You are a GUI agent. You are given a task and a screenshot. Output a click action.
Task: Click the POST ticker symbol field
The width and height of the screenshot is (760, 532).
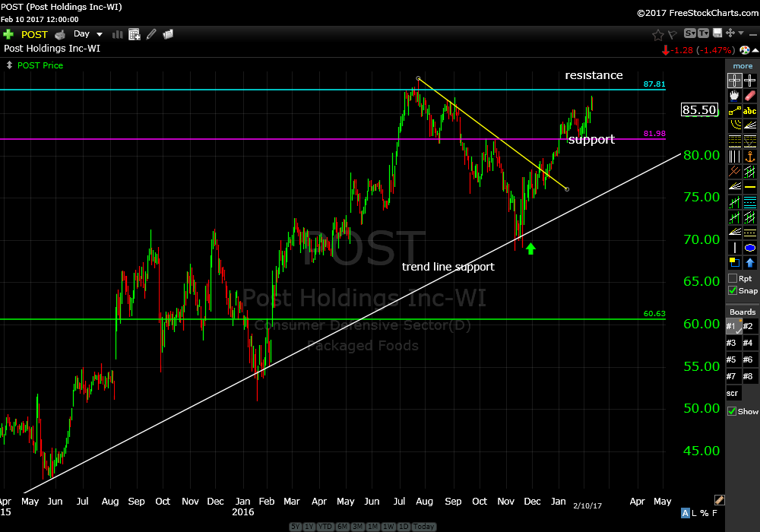coord(34,34)
